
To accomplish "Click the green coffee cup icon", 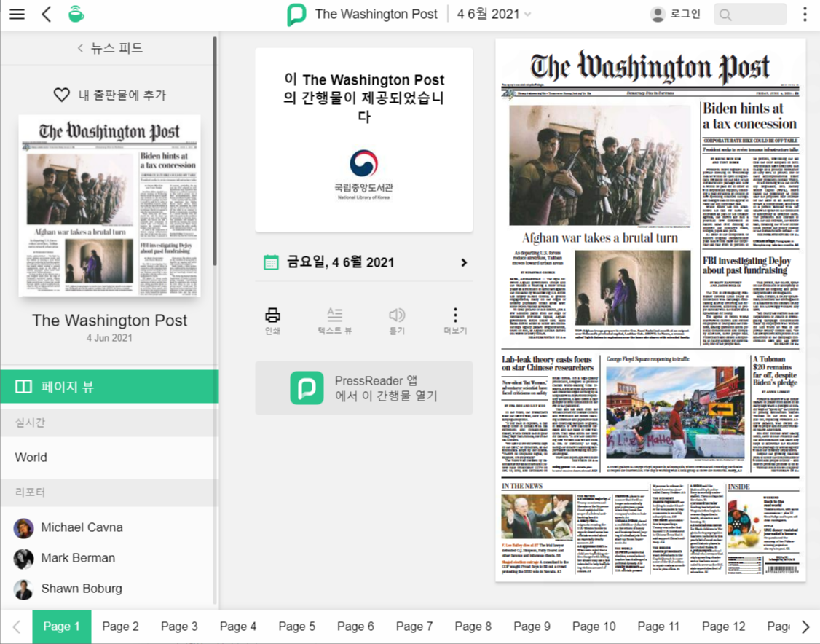I will (x=76, y=14).
